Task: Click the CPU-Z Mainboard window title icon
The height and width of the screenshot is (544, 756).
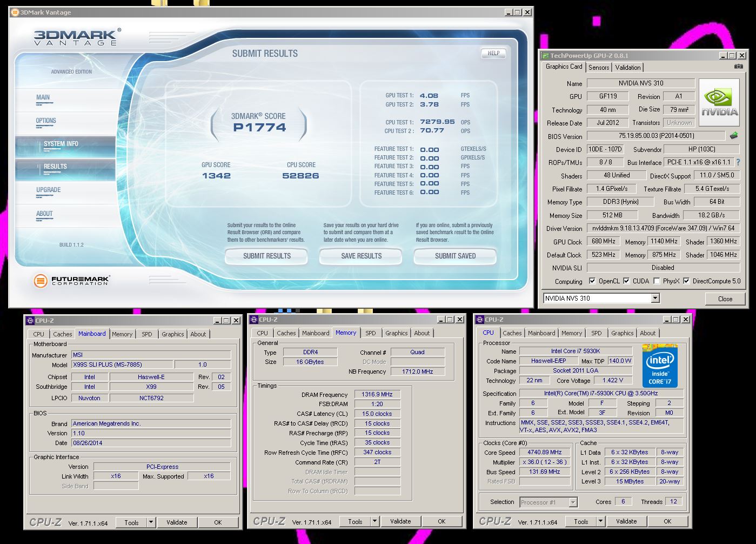Action: [30, 321]
